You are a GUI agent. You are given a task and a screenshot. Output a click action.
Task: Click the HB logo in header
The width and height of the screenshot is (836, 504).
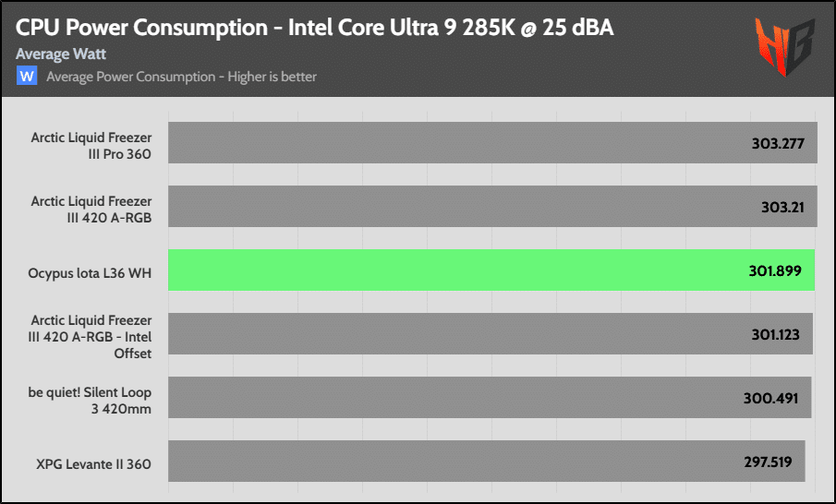[x=785, y=45]
